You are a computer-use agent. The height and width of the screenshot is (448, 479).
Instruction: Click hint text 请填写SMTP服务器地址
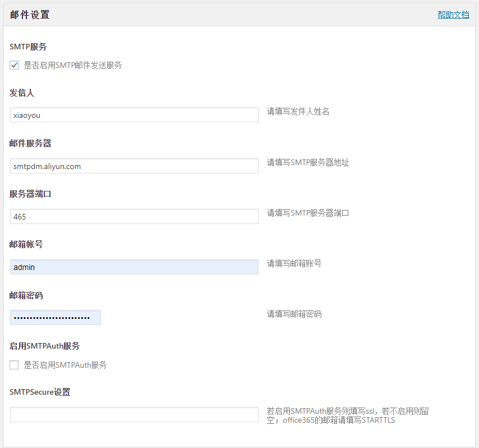[x=308, y=162]
